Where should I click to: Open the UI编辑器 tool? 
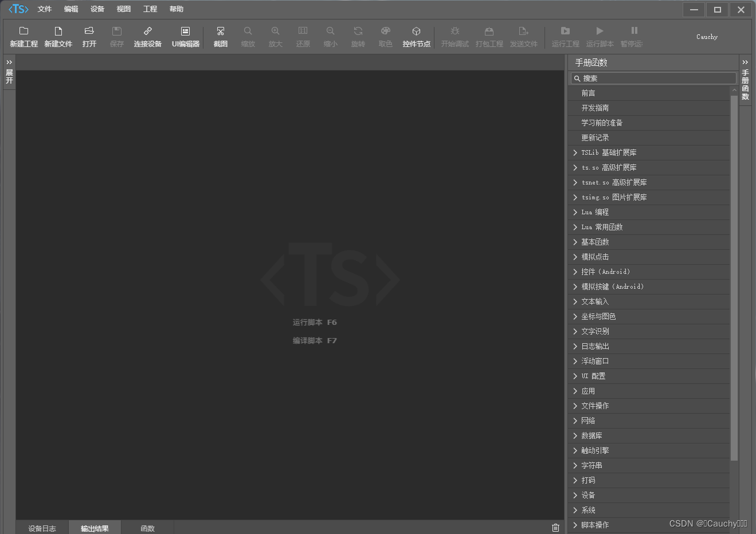(x=185, y=37)
